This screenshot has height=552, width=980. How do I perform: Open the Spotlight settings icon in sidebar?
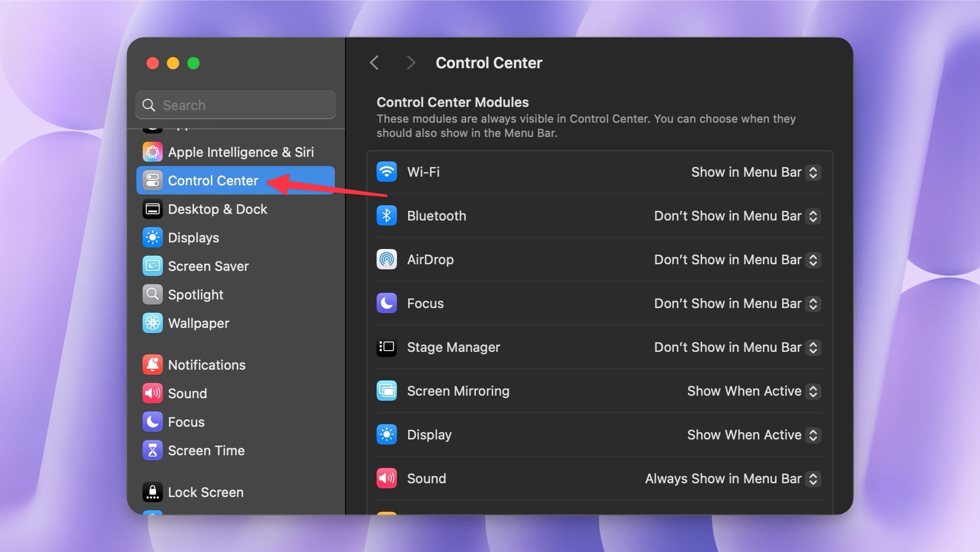coord(152,294)
